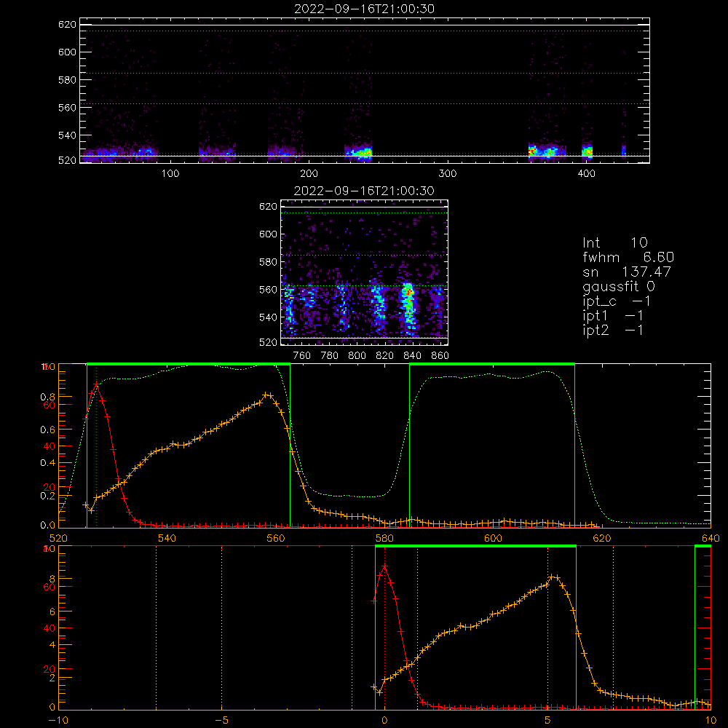Click y-axis label "580" of the top spectrogram

click(x=67, y=80)
